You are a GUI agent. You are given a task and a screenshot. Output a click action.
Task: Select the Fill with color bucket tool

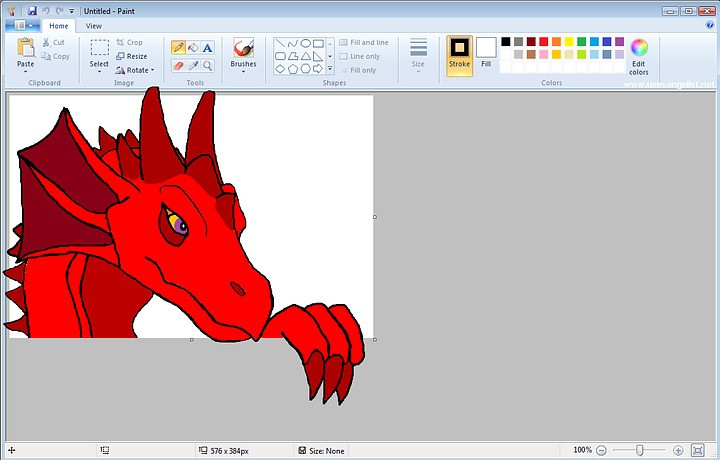(x=193, y=48)
